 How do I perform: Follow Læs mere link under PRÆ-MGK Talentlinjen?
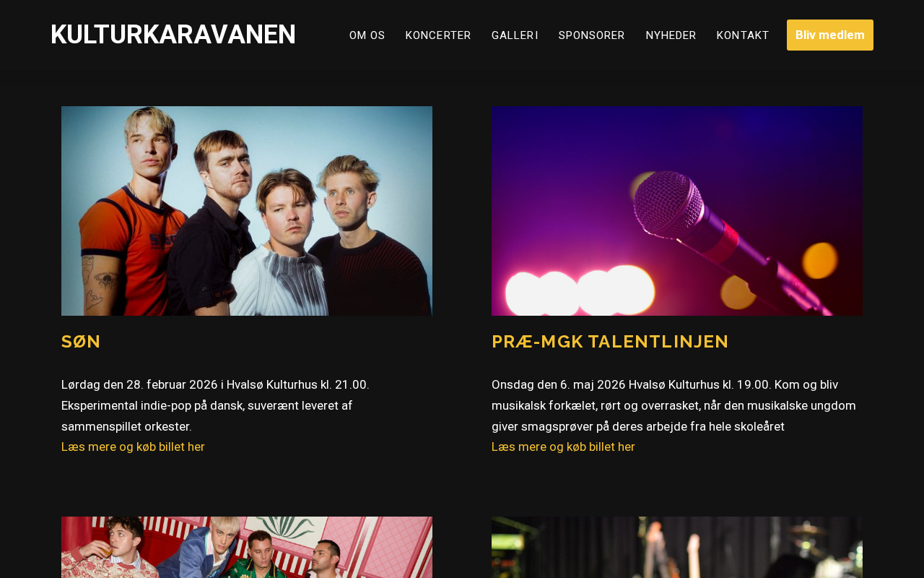click(563, 447)
